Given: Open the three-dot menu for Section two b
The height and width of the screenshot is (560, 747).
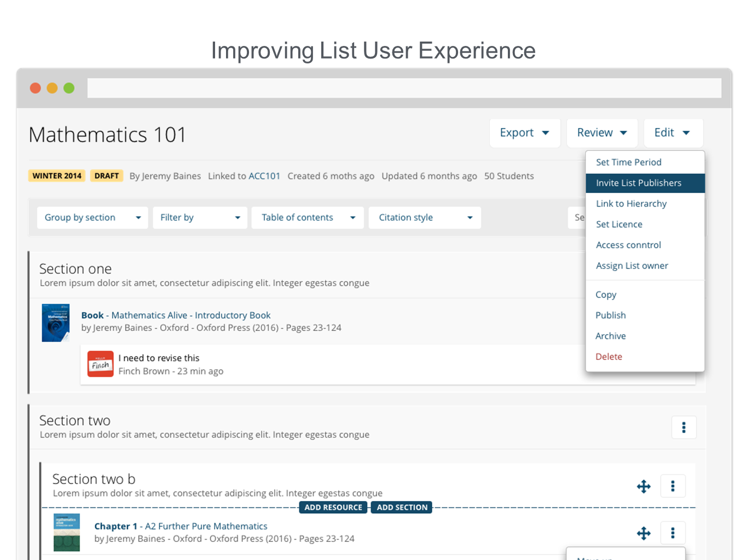Looking at the screenshot, I should [673, 486].
